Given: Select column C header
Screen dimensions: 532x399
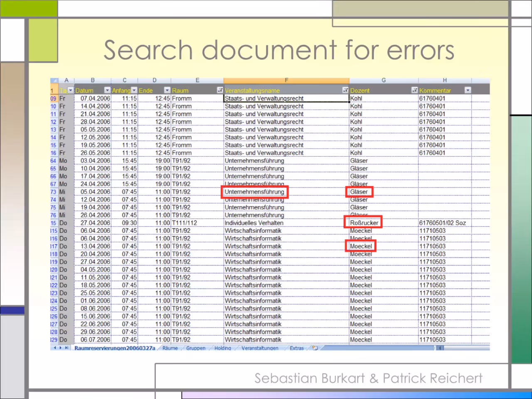Looking at the screenshot, I should (x=124, y=81).
